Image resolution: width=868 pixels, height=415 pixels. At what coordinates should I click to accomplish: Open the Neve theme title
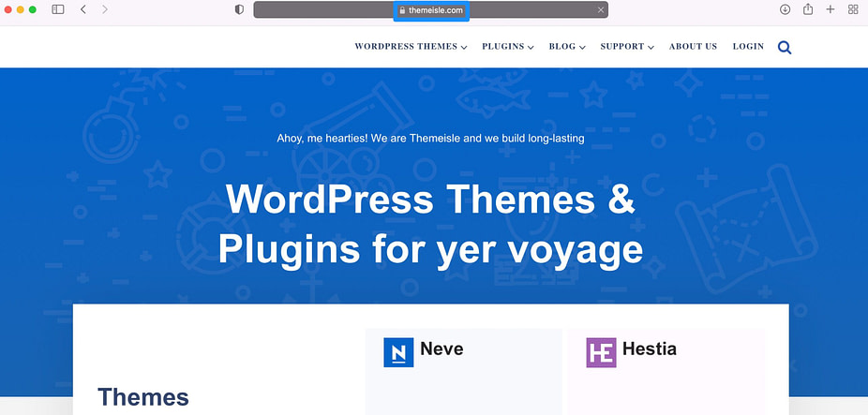click(x=441, y=348)
